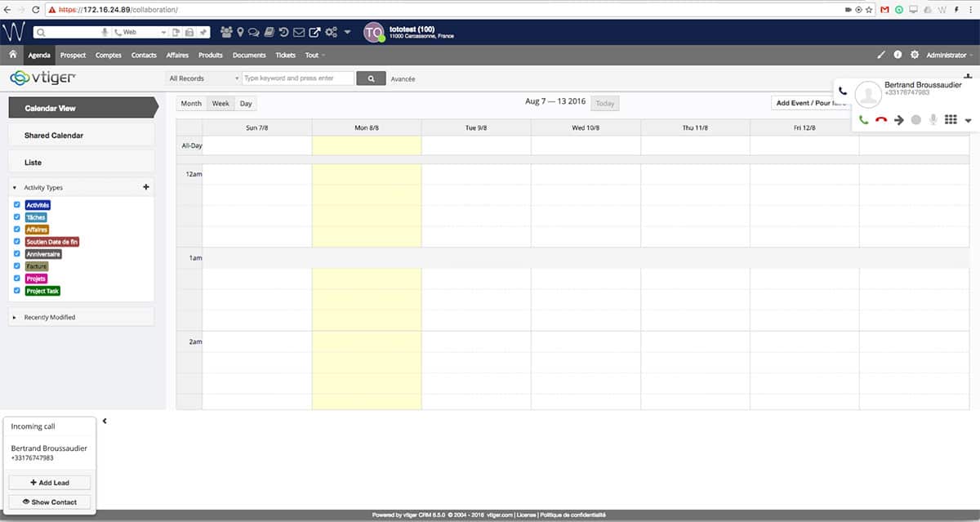The height and width of the screenshot is (522, 980).
Task: Click the envelope mail icon
Action: click(x=299, y=33)
